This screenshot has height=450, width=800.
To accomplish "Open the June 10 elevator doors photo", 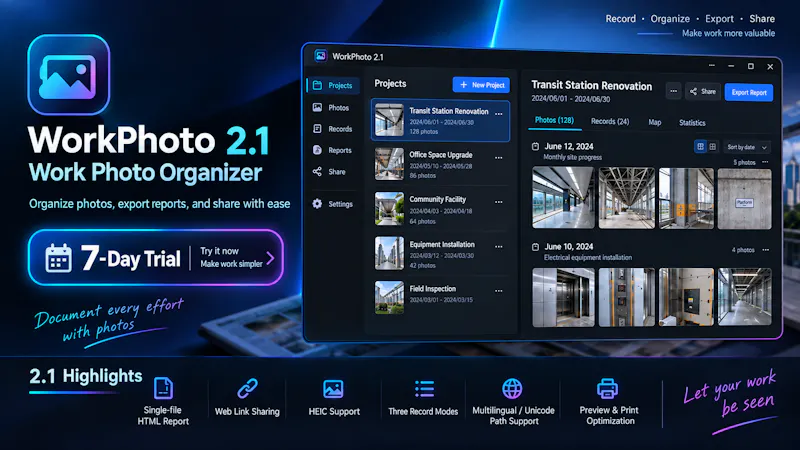I will coord(563,297).
